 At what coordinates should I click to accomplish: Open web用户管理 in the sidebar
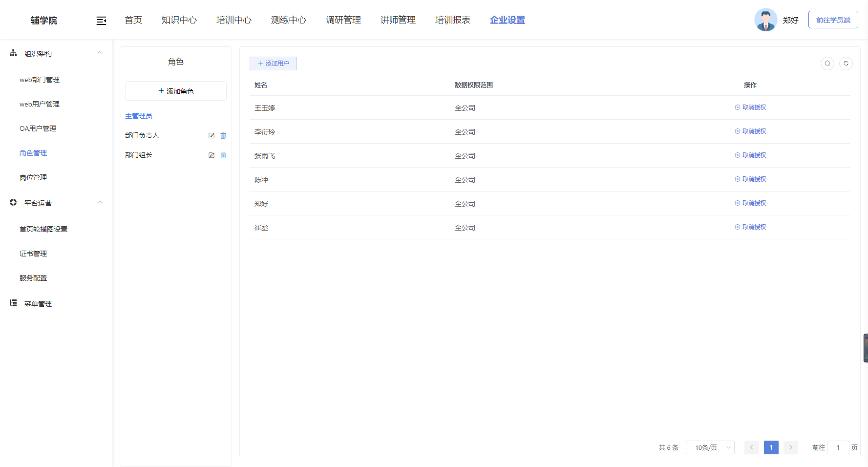tap(40, 104)
